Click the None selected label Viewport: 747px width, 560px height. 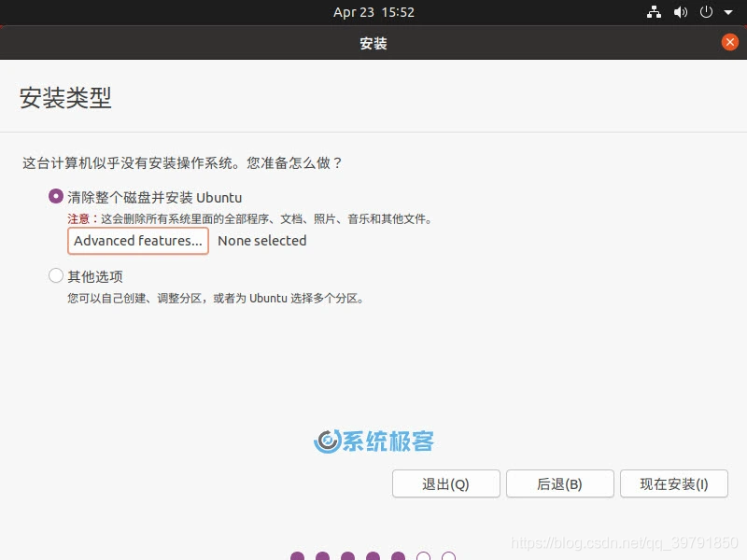point(262,241)
